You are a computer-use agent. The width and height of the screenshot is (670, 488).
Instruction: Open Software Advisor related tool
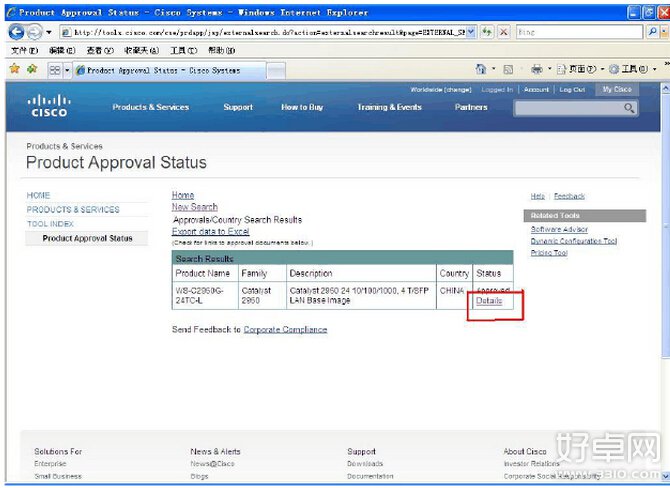[x=559, y=229]
